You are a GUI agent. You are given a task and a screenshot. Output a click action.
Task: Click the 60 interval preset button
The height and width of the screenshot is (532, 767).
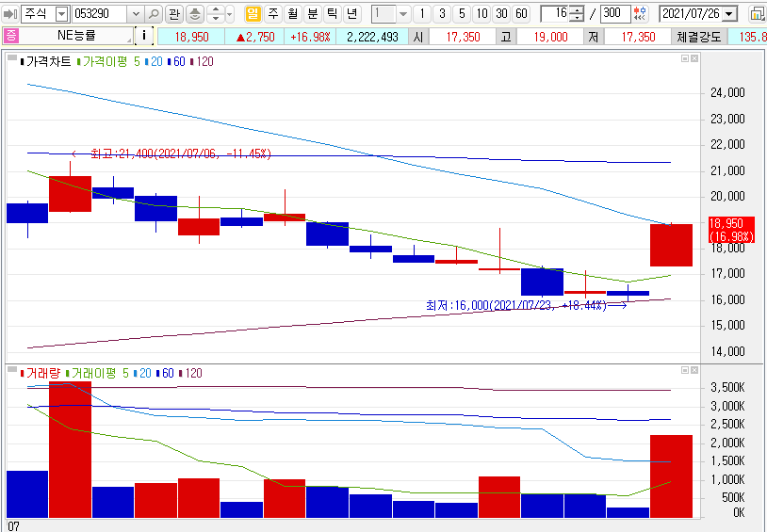pos(521,14)
